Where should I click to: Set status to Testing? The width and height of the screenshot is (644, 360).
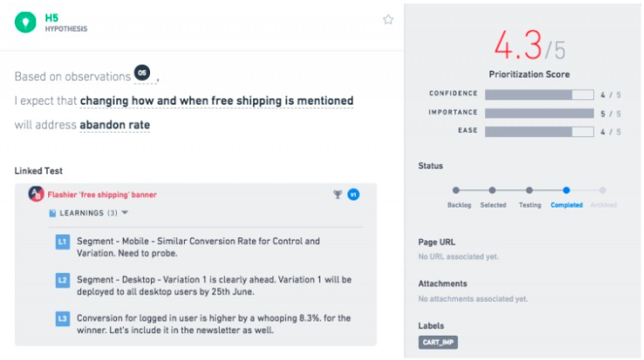(x=530, y=190)
